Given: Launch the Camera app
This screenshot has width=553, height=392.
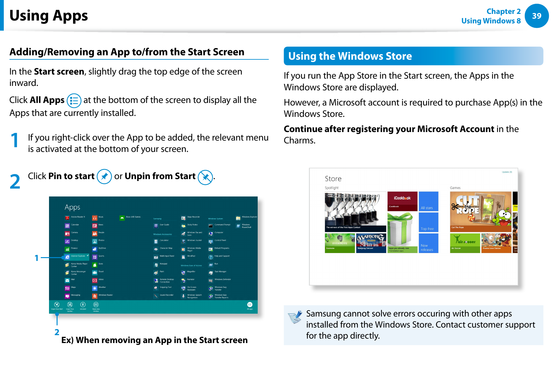Looking at the screenshot, I should [x=71, y=233].
